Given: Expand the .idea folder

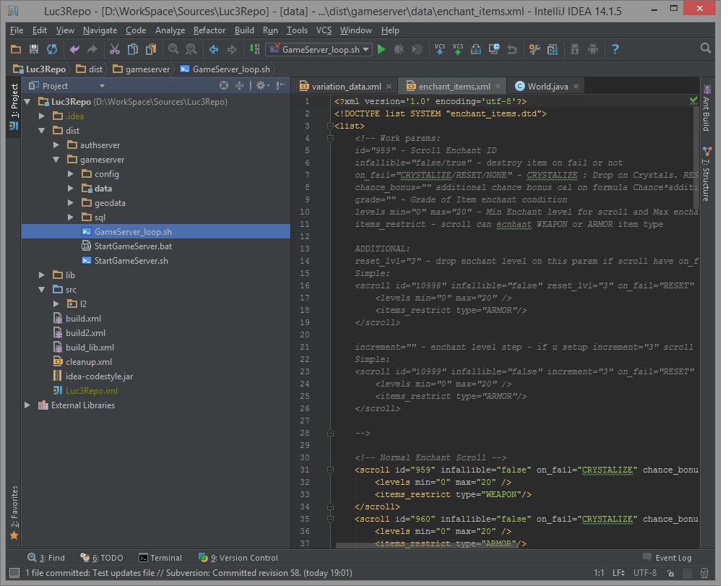Looking at the screenshot, I should pos(42,116).
